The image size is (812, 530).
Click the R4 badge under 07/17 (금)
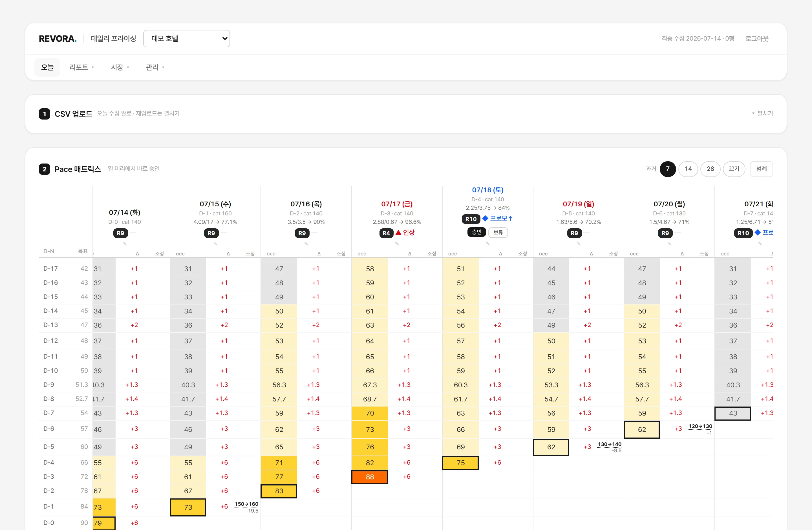point(386,233)
